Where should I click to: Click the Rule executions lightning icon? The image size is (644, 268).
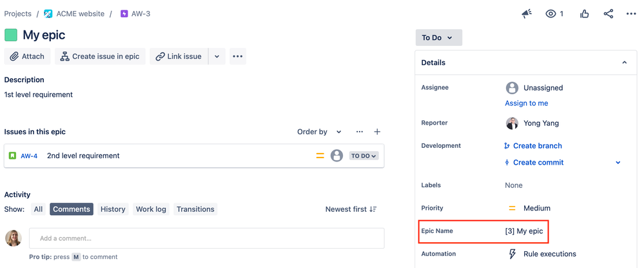[512, 254]
